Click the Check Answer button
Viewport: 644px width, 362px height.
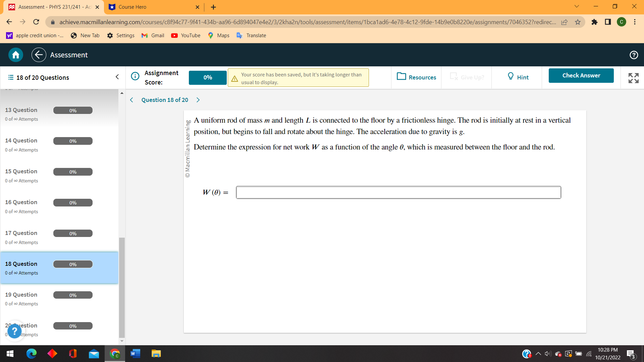(x=581, y=75)
